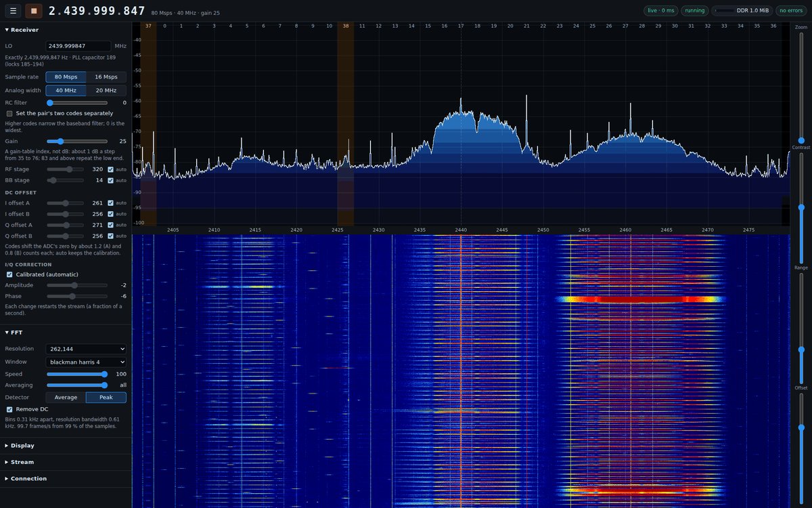Select 80 Msps sample rate
The width and height of the screenshot is (812, 508).
66,77
